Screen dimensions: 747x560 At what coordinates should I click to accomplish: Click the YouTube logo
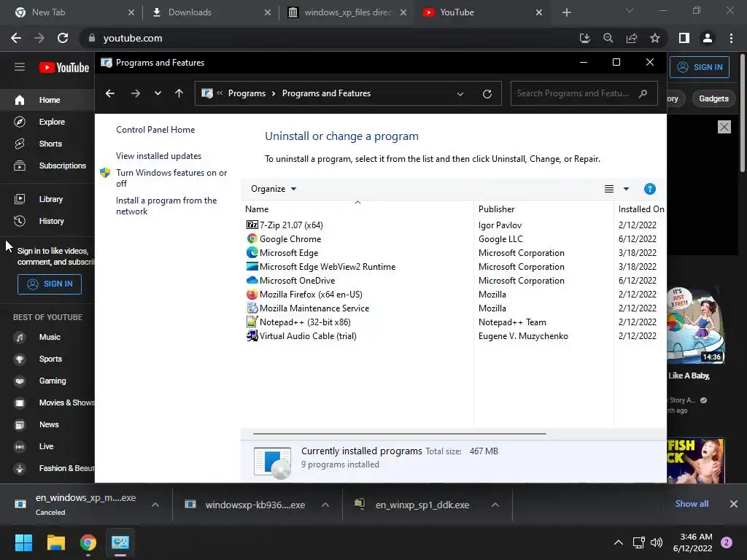point(64,68)
